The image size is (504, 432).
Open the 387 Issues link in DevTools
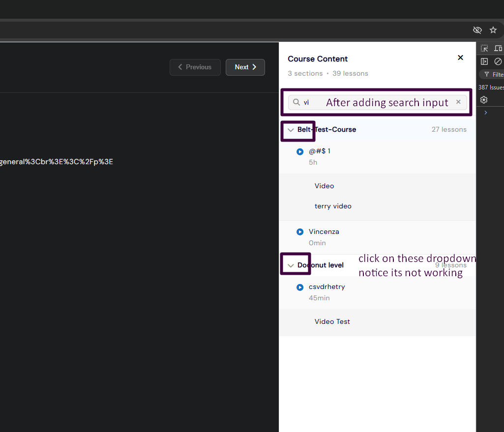[x=491, y=87]
